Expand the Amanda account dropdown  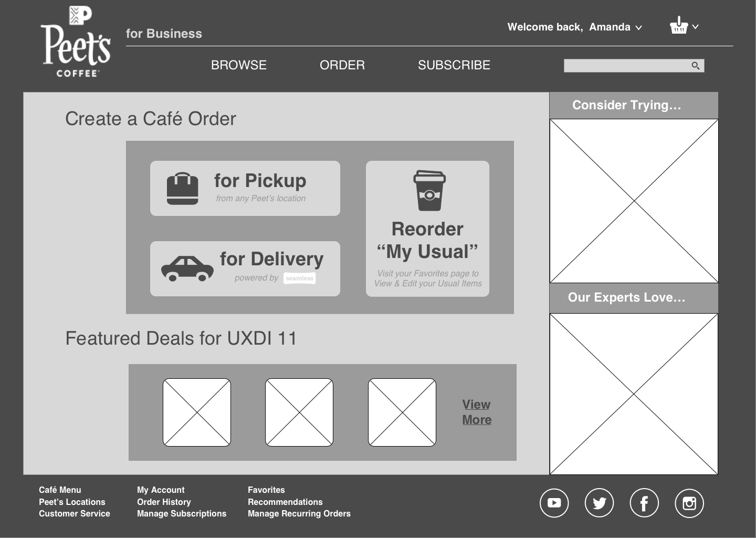click(638, 27)
